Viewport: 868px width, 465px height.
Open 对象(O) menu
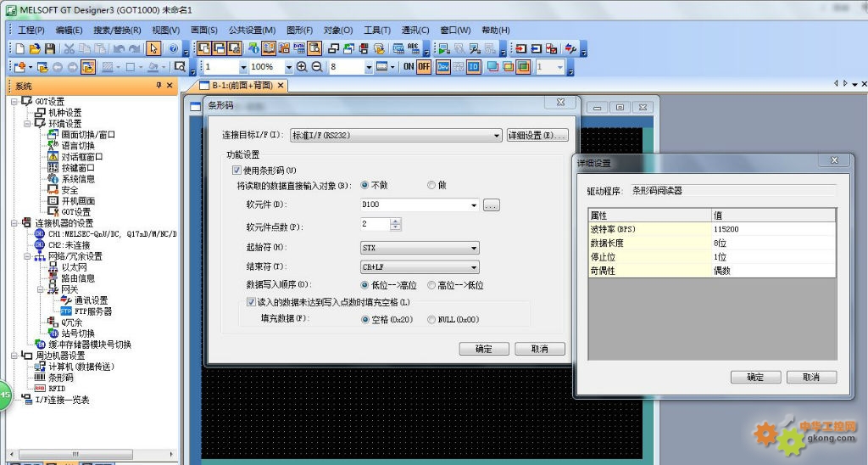coord(337,30)
